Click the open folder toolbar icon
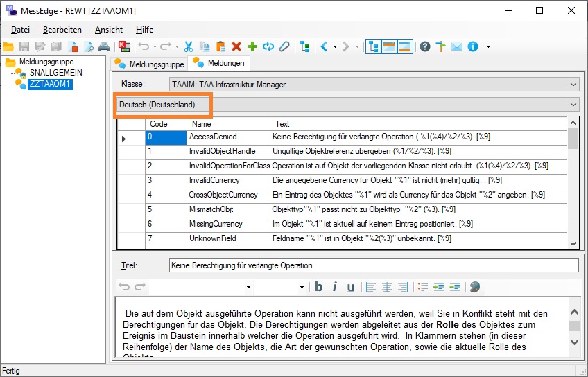Image resolution: width=588 pixels, height=377 pixels. (x=8, y=46)
